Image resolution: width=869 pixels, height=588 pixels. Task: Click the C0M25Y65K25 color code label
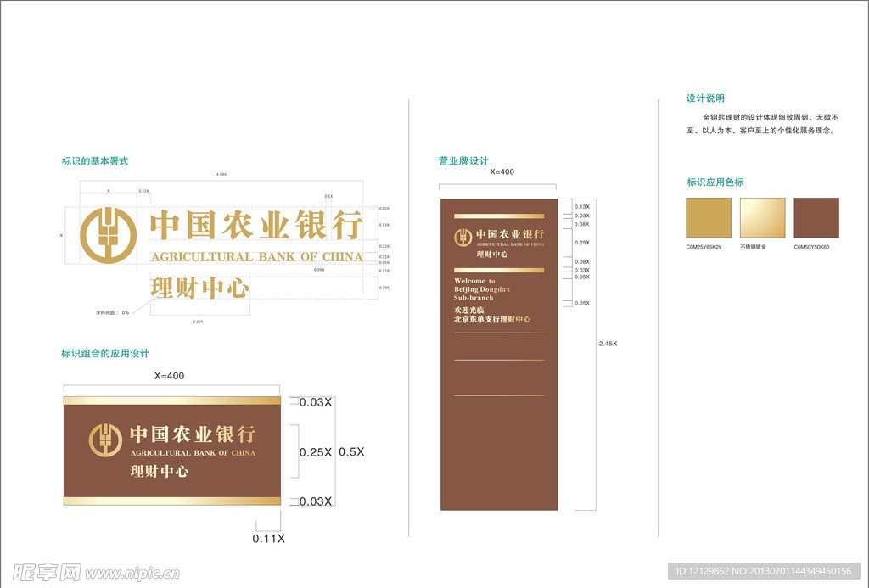point(704,247)
